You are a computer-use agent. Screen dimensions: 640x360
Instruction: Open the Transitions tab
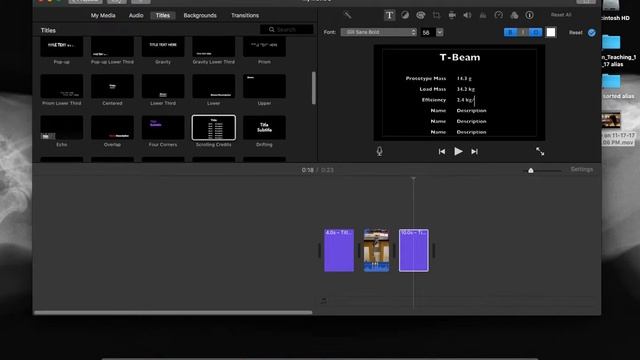[245, 16]
